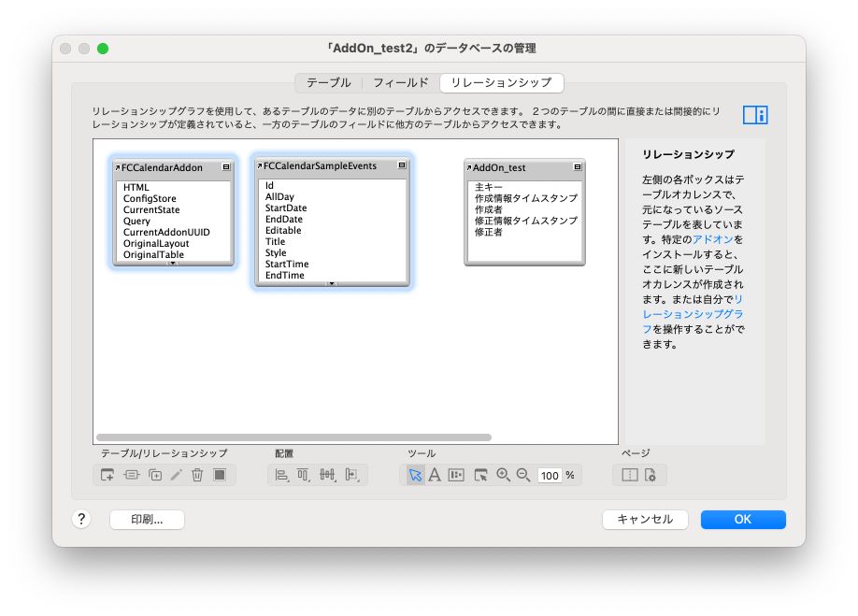Click FCCalendarAddon source table arrow icon
This screenshot has height=616, width=858.
pyautogui.click(x=118, y=167)
